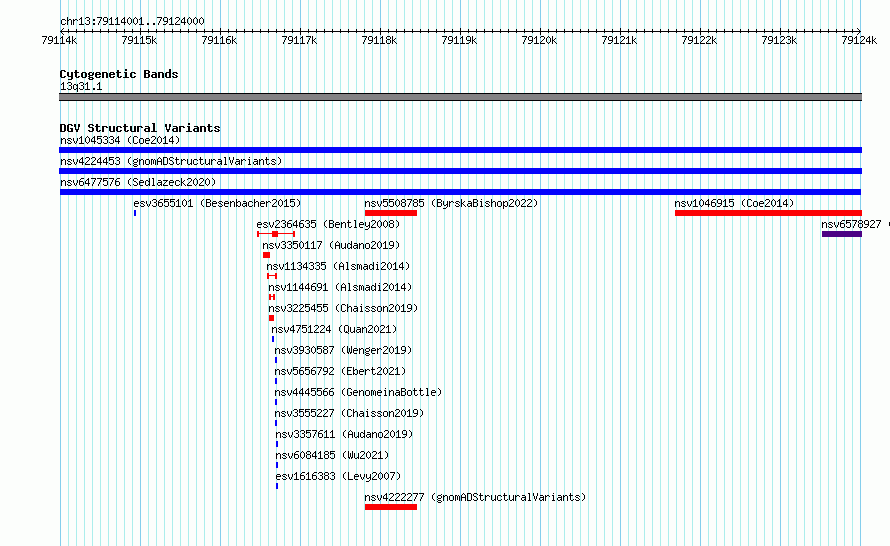Select the red bar under nsv1046915
This screenshot has width=890, height=546.
point(768,213)
